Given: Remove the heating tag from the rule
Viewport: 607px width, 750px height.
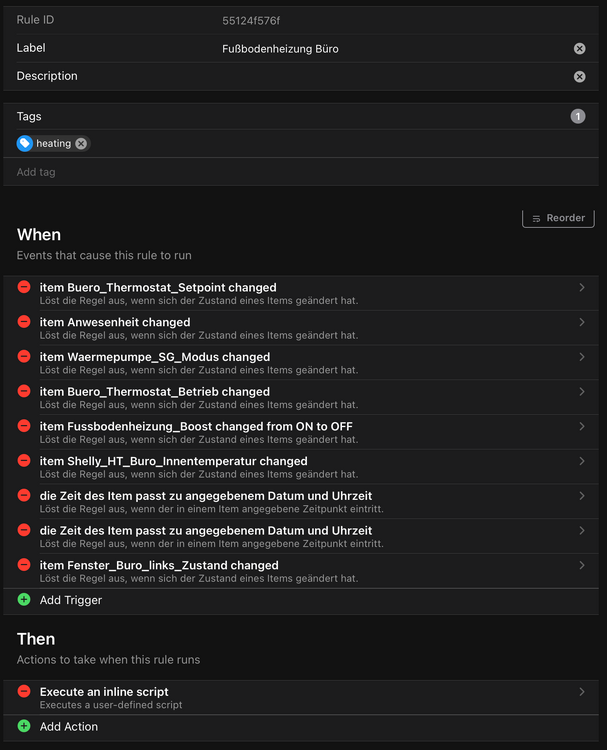Looking at the screenshot, I should (x=81, y=144).
